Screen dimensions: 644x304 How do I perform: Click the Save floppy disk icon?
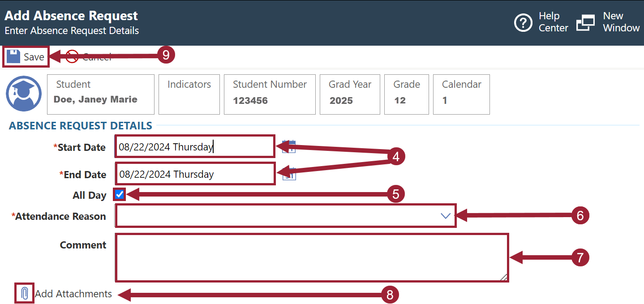tap(13, 56)
